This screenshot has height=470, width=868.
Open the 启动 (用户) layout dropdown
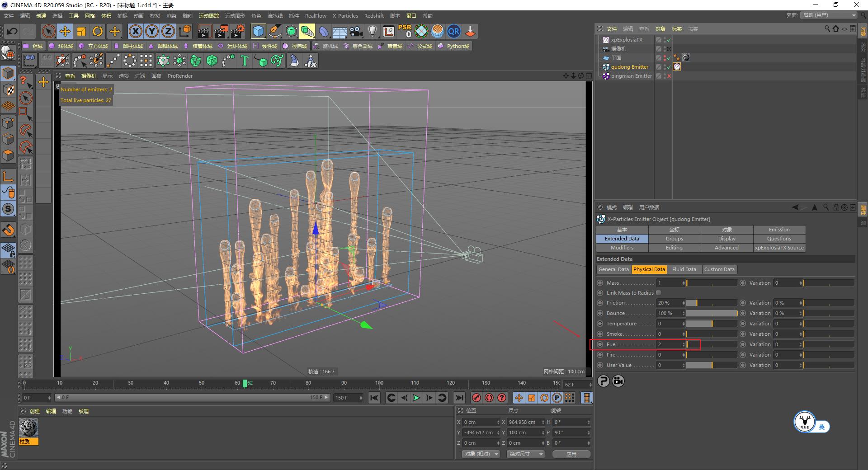[827, 15]
